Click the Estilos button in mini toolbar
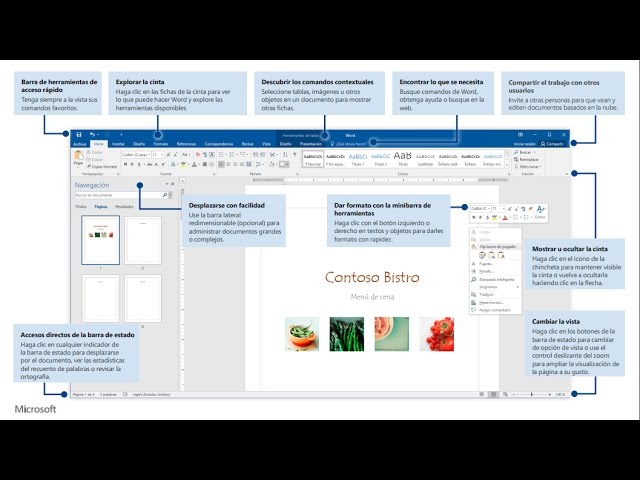640x480 pixels. tap(540, 212)
